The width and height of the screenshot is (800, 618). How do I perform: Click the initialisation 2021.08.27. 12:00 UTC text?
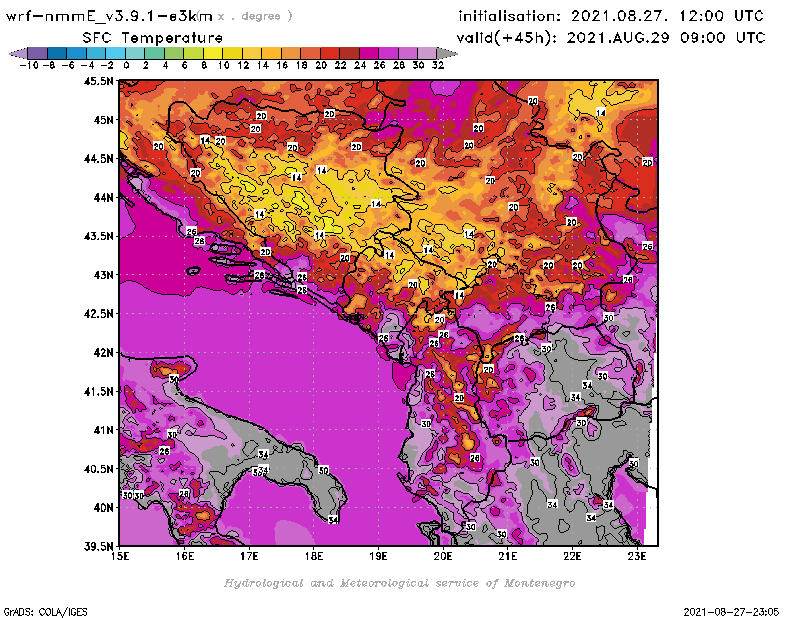tap(611, 16)
